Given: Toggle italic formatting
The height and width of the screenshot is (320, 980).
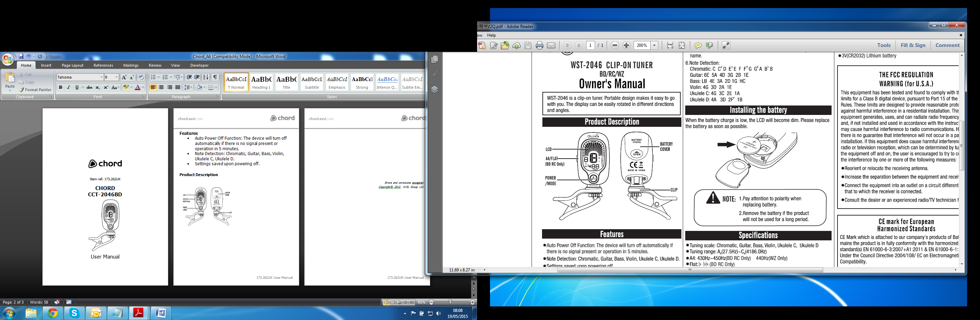Looking at the screenshot, I should (x=68, y=88).
